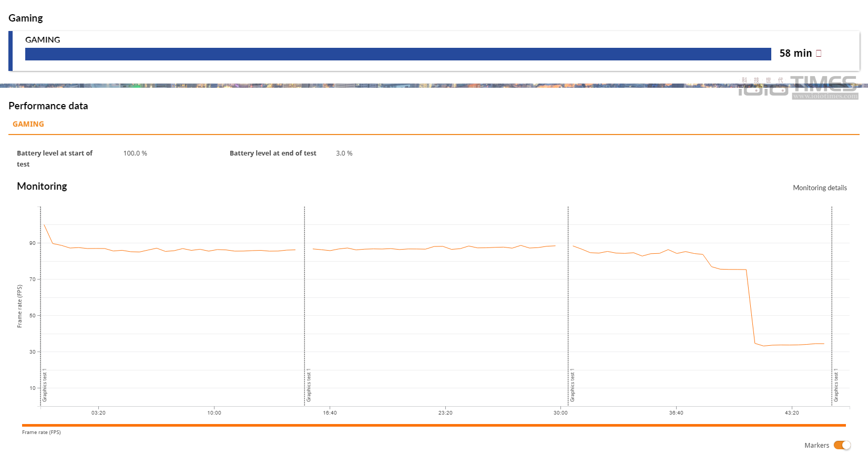Click the Monitoring section heading

[42, 186]
